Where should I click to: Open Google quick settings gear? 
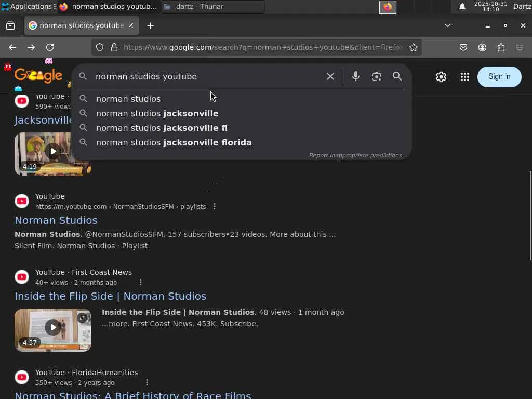(441, 77)
